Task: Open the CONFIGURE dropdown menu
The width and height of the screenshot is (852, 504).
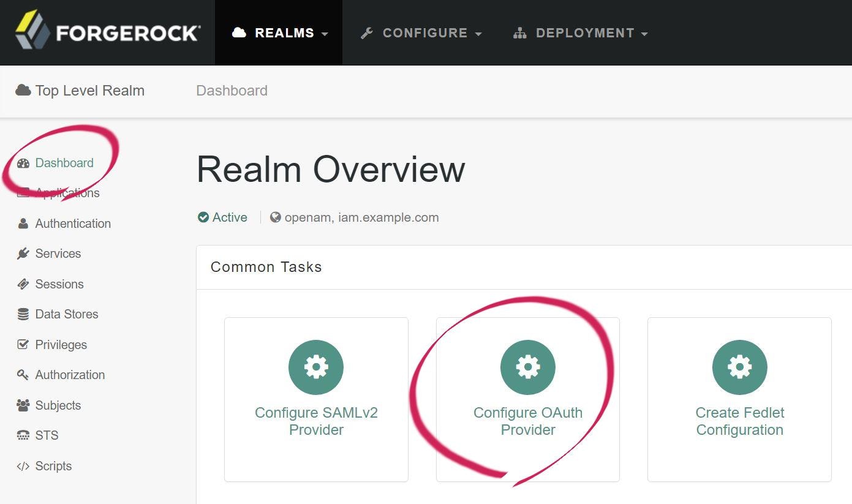Action: coord(421,32)
